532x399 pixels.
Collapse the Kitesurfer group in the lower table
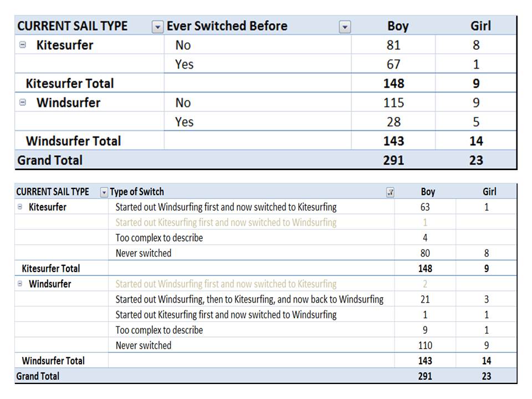point(21,207)
